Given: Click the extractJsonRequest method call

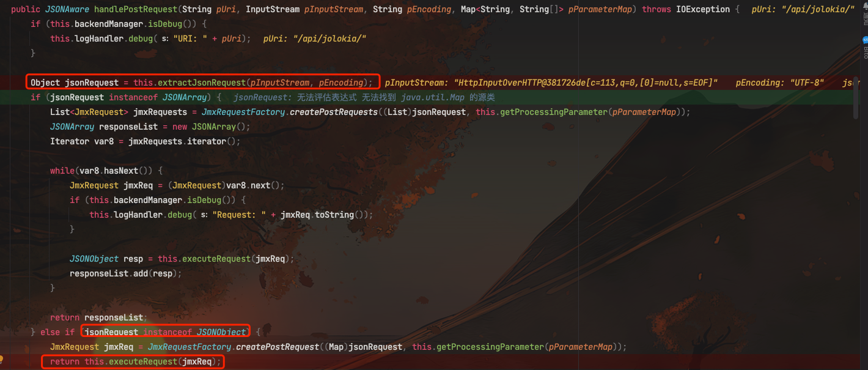Looking at the screenshot, I should point(202,83).
